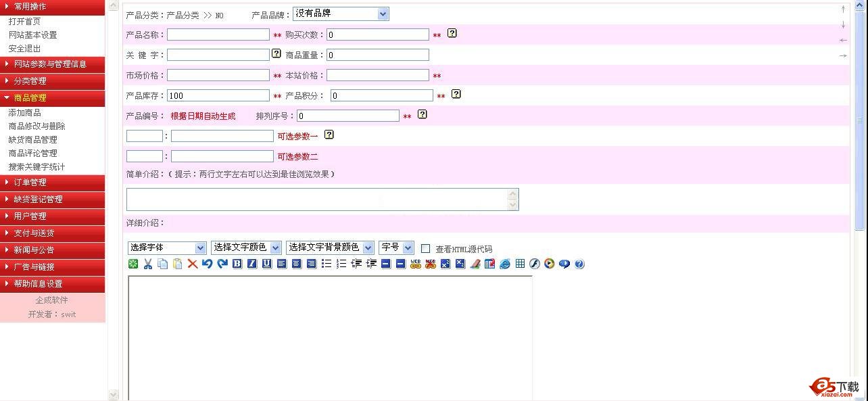Click help icon next to 购买次数

(x=452, y=32)
